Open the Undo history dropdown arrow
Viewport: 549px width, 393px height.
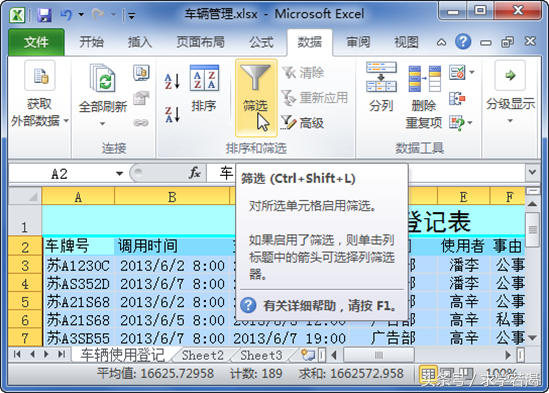point(81,15)
